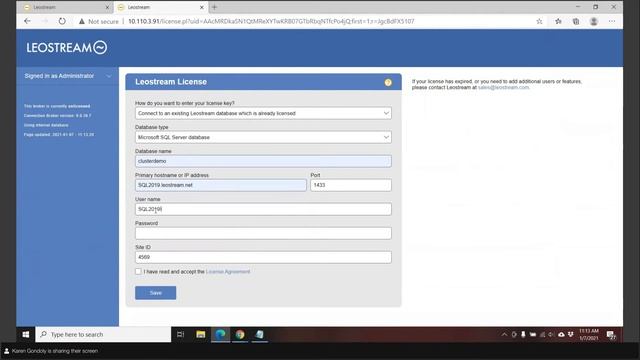This screenshot has width=640, height=360.
Task: Open a new browser tab with plus
Action: 214,7
